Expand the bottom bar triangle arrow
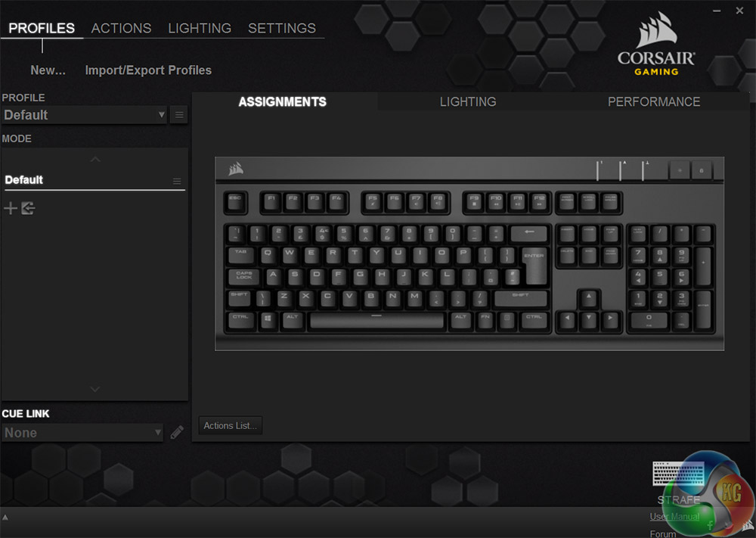 [5, 518]
